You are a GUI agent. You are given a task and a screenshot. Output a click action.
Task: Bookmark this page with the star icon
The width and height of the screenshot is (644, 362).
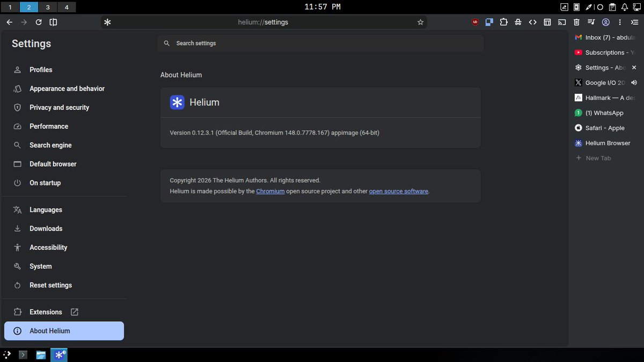[420, 22]
